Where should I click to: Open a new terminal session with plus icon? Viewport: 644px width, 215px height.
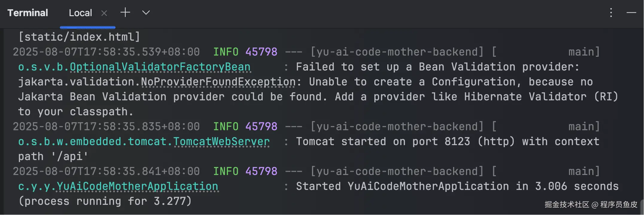pos(125,13)
